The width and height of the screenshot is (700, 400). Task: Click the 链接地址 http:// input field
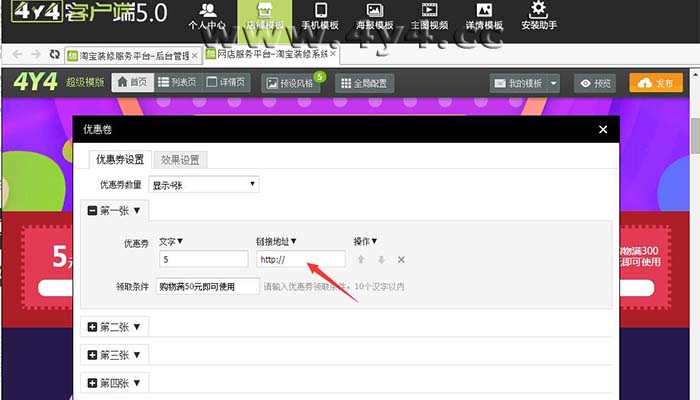tap(300, 259)
